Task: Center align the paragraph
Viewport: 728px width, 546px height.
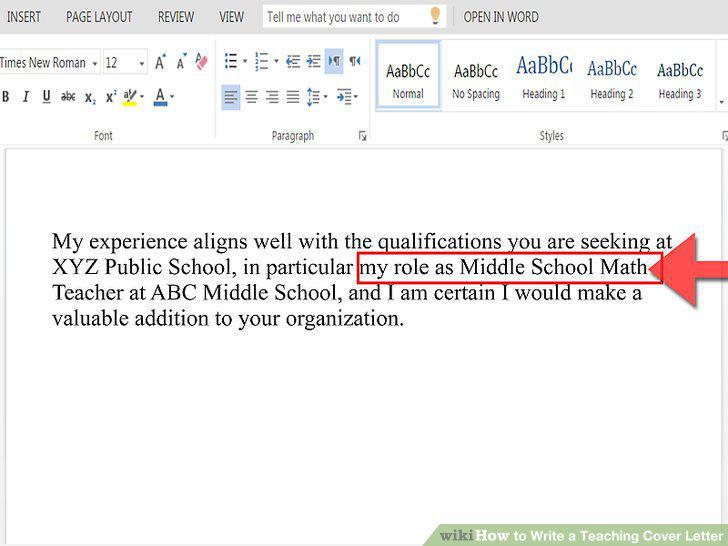Action: click(251, 97)
